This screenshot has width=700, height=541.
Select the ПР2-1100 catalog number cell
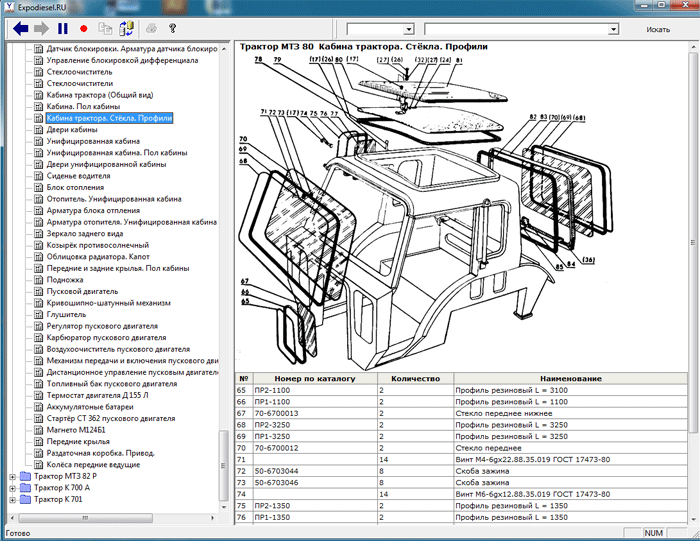tap(315, 390)
